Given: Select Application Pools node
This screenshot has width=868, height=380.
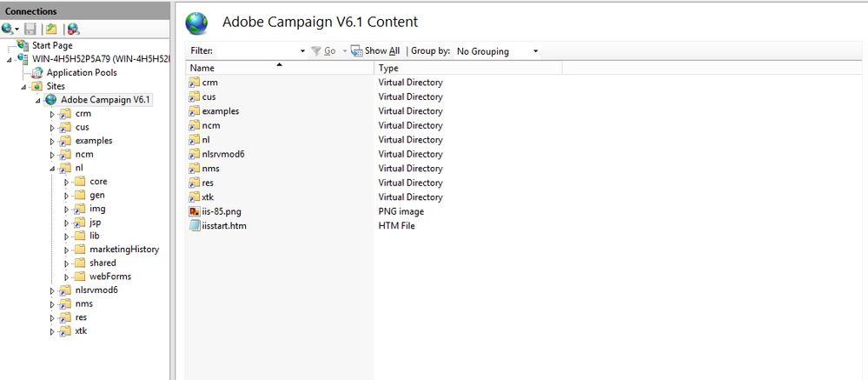Looking at the screenshot, I should (x=81, y=73).
